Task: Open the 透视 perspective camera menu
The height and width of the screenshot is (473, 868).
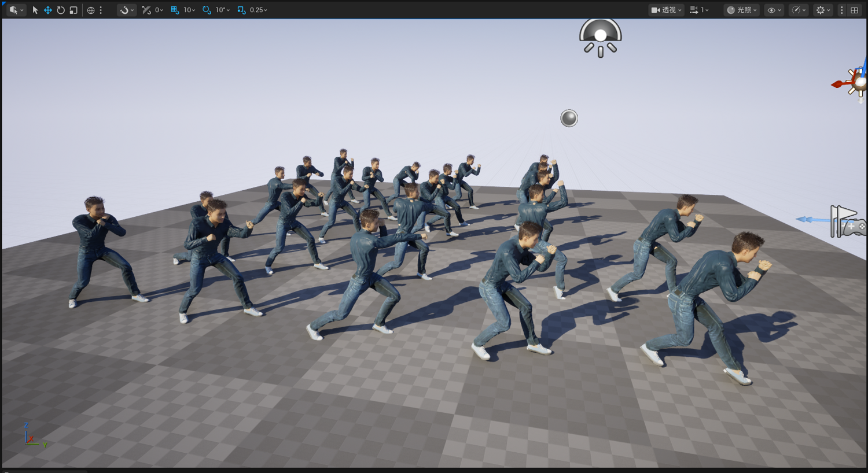Action: tap(667, 10)
